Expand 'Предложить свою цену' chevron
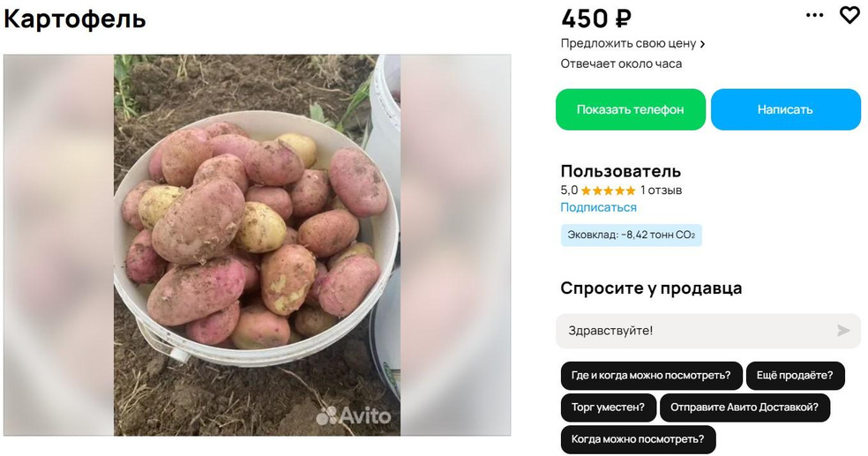Image resolution: width=868 pixels, height=456 pixels. click(x=702, y=44)
